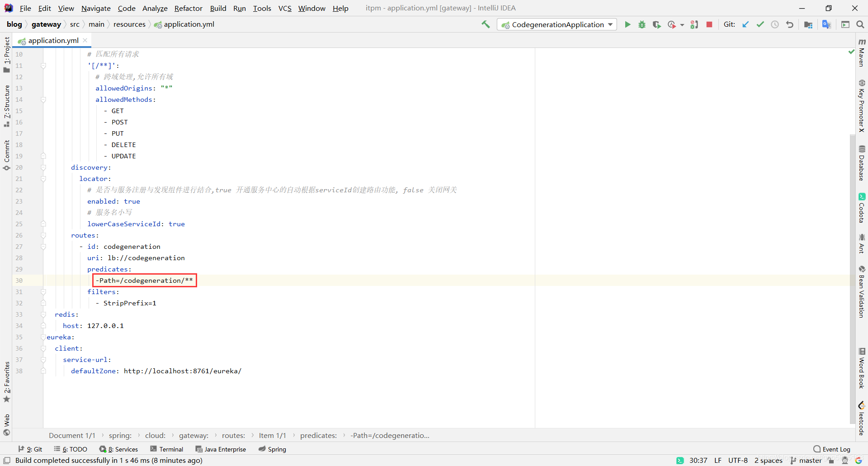Viewport: 868px width, 466px height.
Task: Run with Coverage shield icon
Action: (656, 24)
